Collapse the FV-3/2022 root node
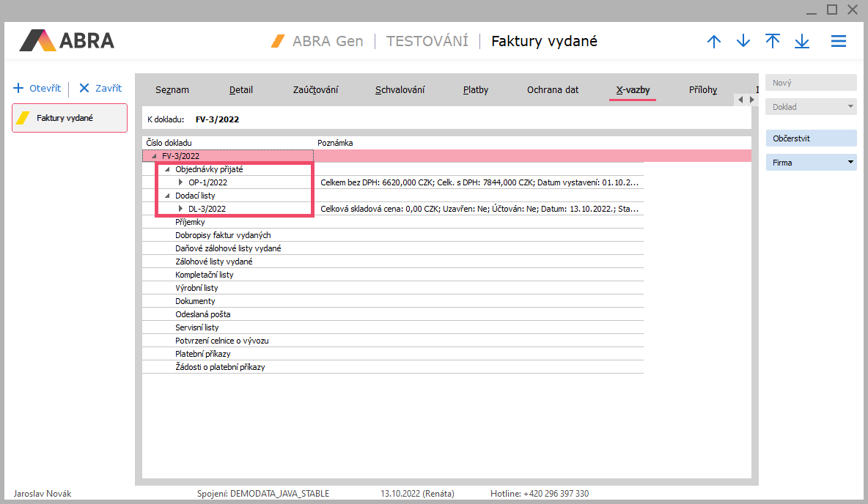The image size is (868, 504). tap(154, 156)
